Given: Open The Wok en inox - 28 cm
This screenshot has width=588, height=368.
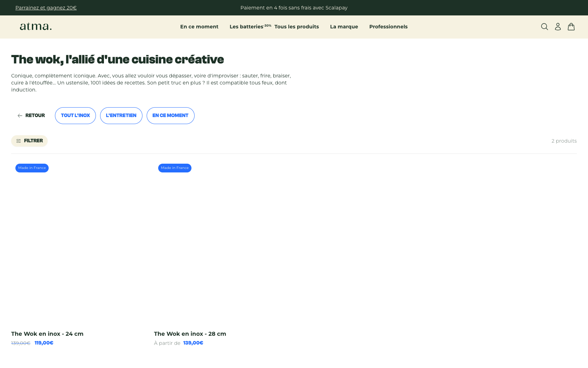Looking at the screenshot, I should tap(190, 334).
